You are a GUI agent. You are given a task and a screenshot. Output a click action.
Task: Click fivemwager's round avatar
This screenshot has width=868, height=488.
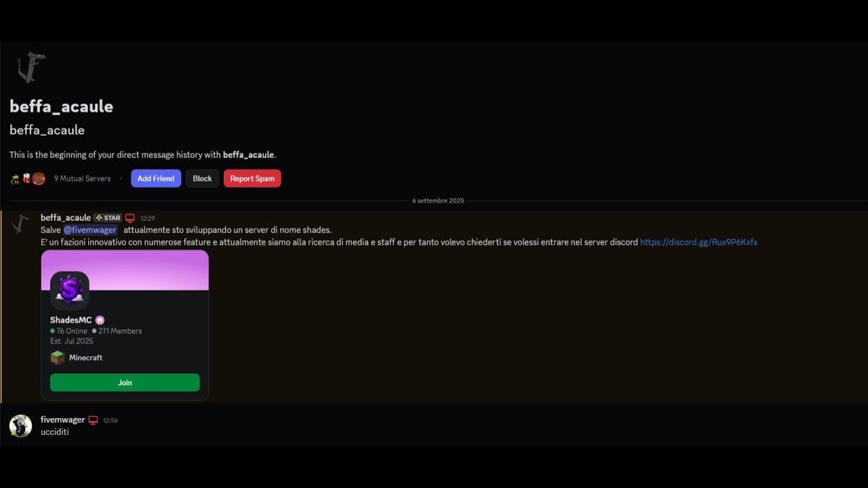pyautogui.click(x=20, y=426)
